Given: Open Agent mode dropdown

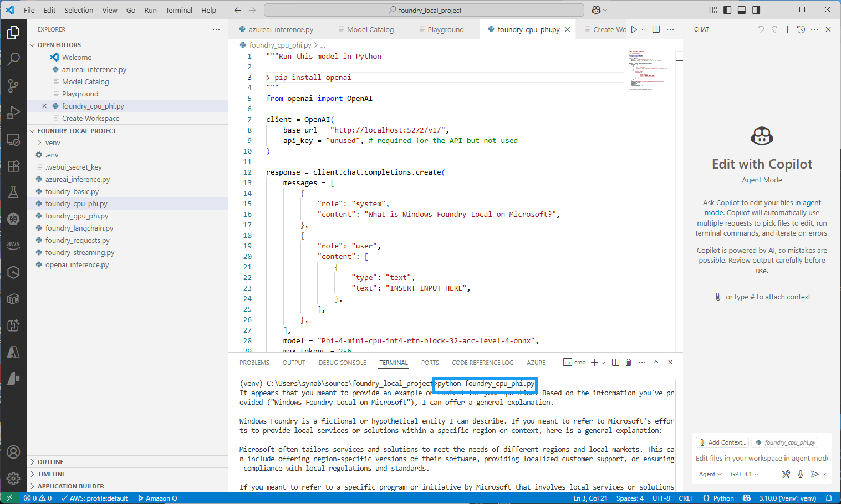Looking at the screenshot, I should (710, 474).
